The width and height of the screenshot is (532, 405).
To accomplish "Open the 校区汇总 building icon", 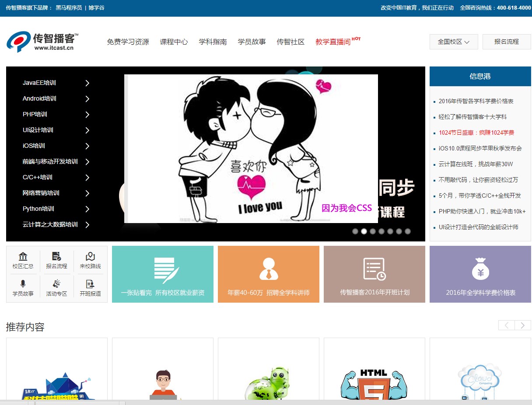I will [23, 257].
